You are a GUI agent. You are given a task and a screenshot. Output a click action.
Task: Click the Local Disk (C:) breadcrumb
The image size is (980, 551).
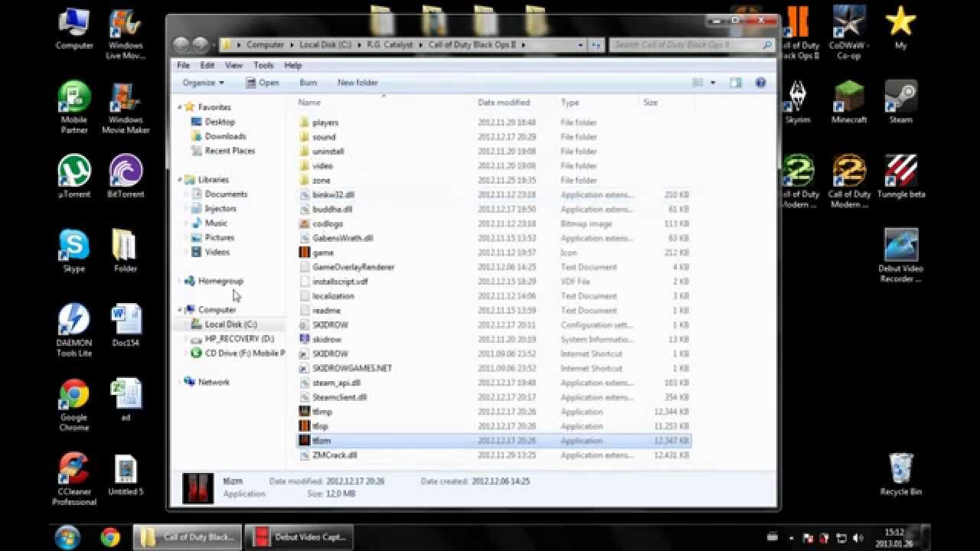(x=324, y=45)
